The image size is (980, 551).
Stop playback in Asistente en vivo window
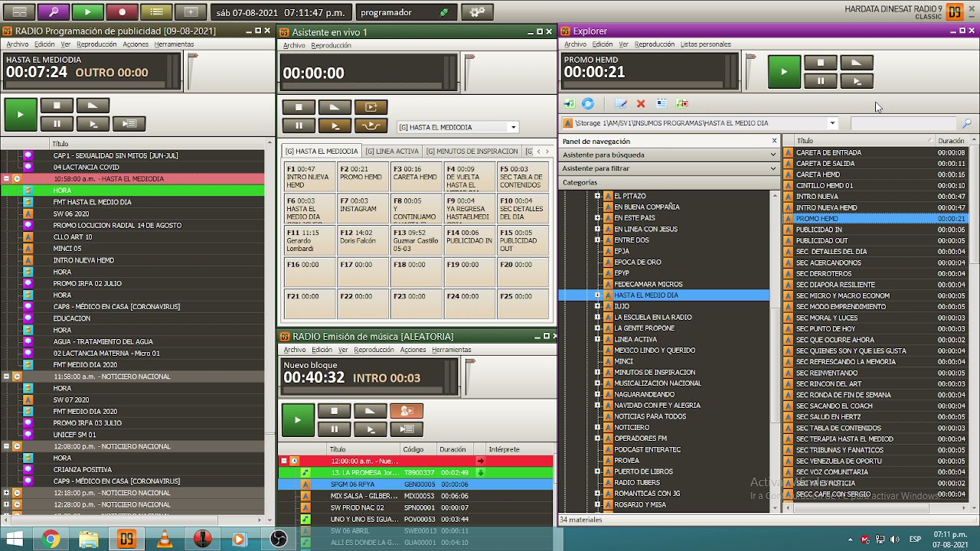[299, 107]
